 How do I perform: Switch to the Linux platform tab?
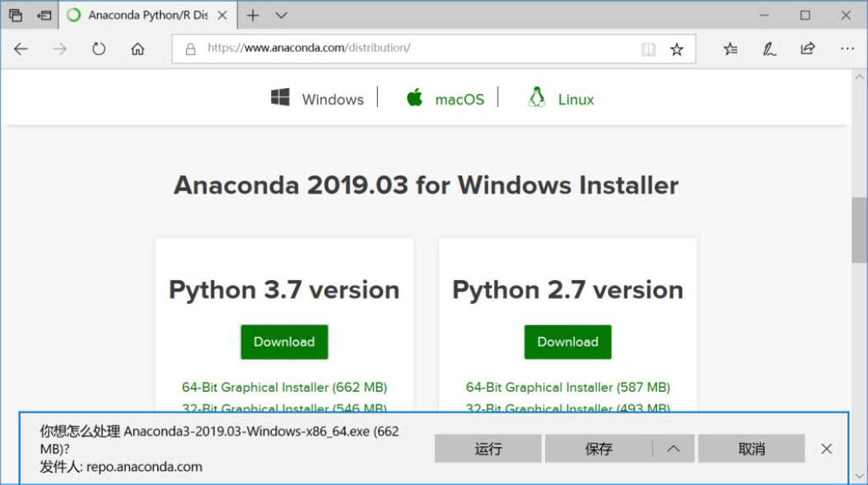click(561, 99)
